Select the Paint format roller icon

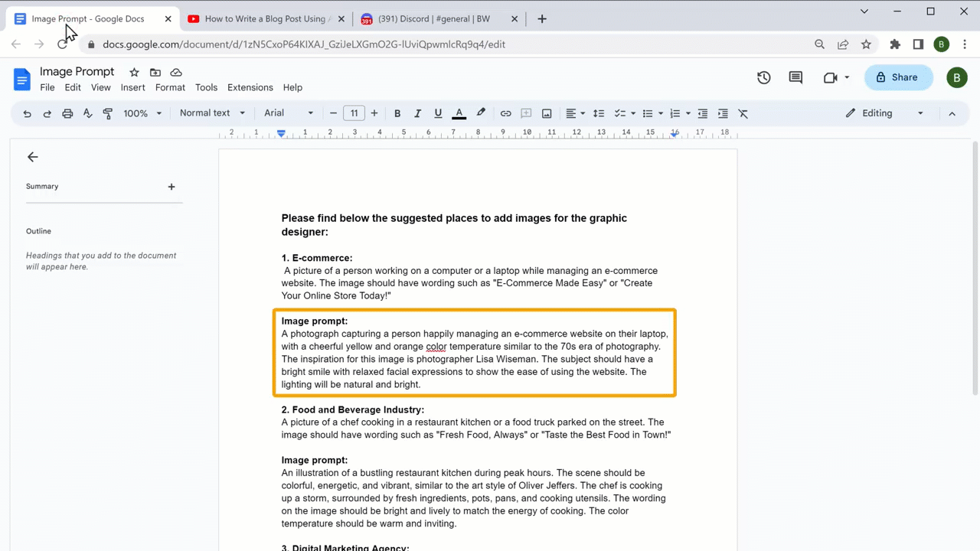click(107, 113)
